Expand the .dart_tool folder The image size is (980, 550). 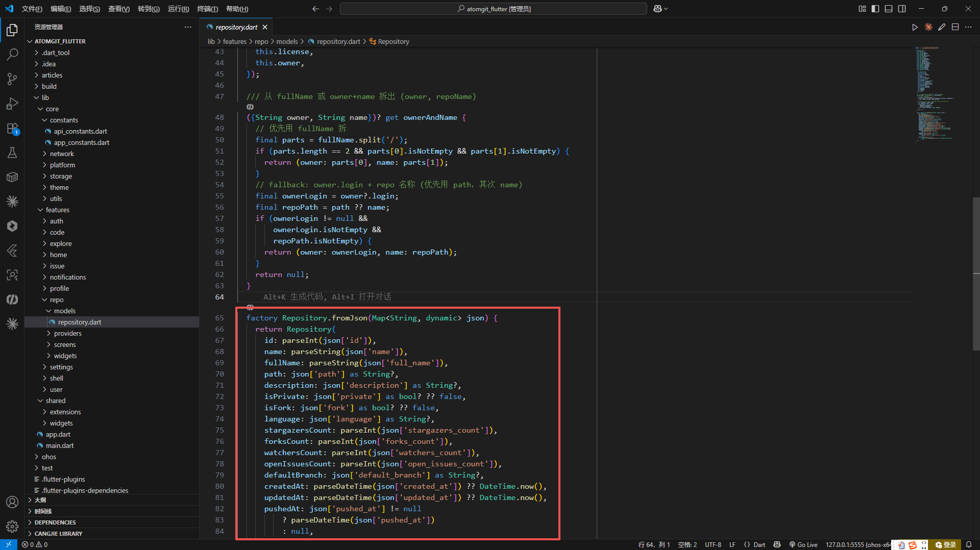click(112, 53)
